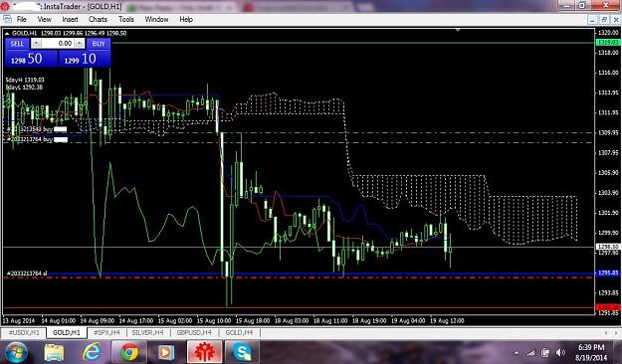This screenshot has width=622, height=364.
Task: Launch Internet Explorer from the taskbar
Action: tap(92, 352)
